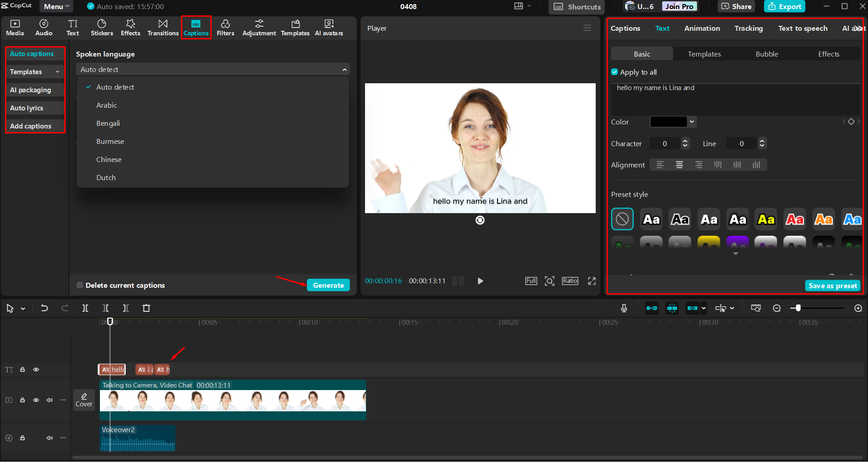Switch to the Animation tab
This screenshot has width=868, height=462.
[x=702, y=28]
